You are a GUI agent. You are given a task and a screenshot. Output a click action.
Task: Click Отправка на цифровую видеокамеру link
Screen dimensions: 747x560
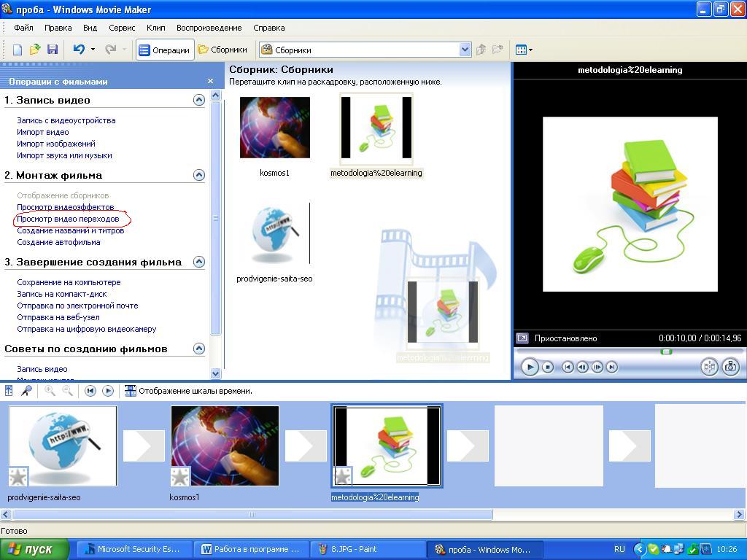click(x=87, y=329)
